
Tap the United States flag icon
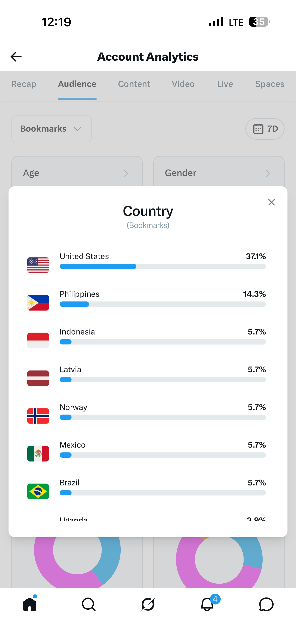coord(38,265)
